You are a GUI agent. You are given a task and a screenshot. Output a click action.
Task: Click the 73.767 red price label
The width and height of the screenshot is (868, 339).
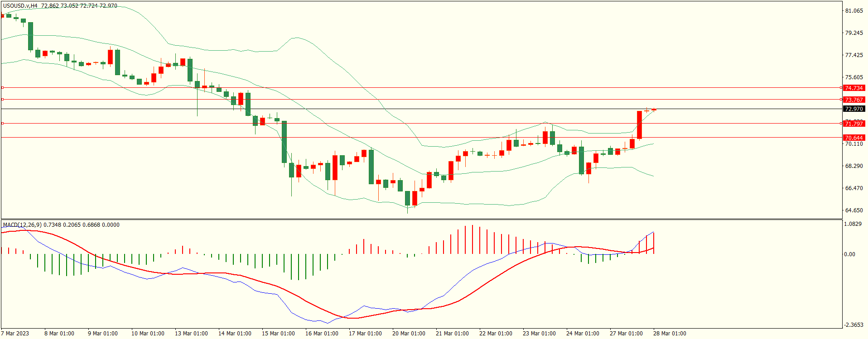854,100
